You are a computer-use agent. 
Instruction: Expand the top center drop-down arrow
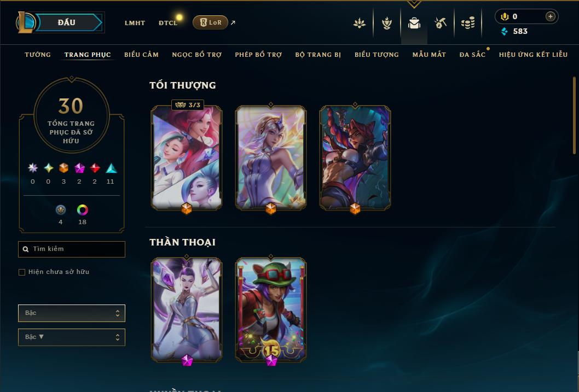[x=414, y=4]
